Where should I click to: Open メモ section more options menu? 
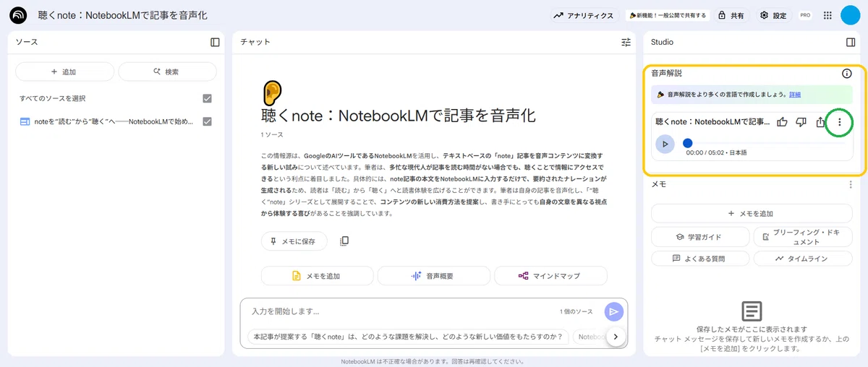[851, 185]
